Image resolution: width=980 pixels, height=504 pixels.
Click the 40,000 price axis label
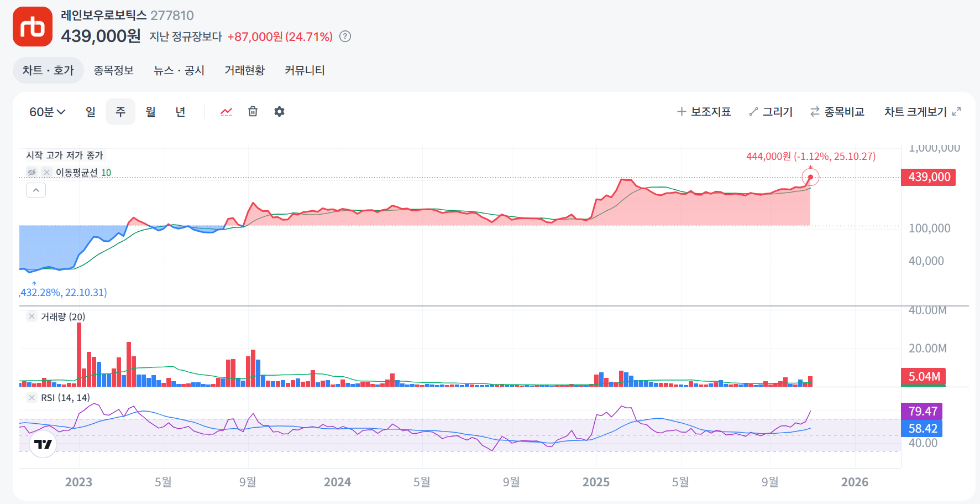coord(926,261)
